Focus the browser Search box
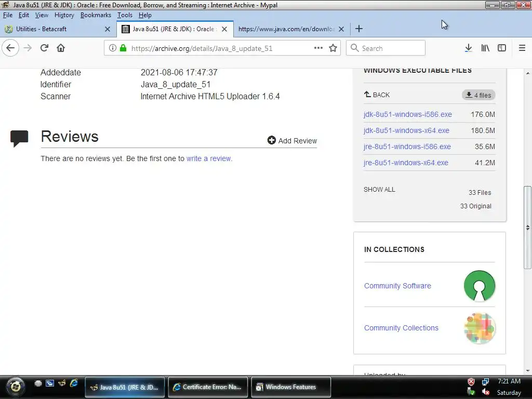 point(385,48)
